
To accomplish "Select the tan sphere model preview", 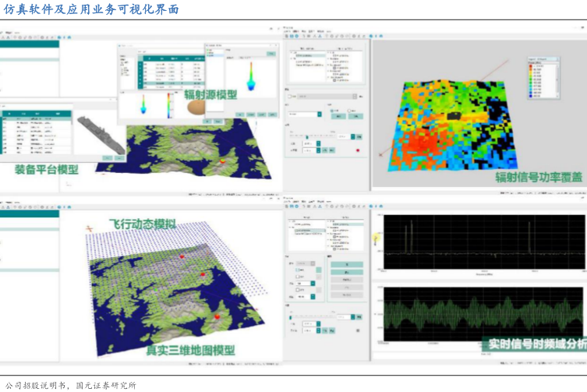I will click(x=196, y=107).
